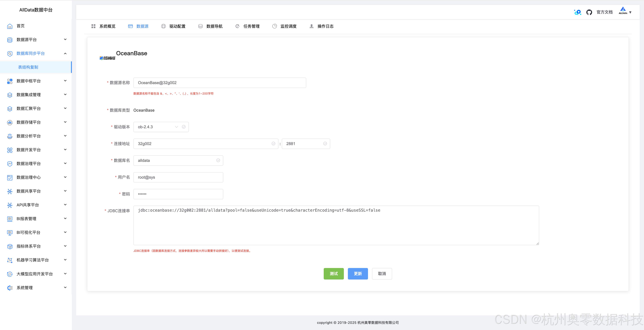Click the green 测试 button
The height and width of the screenshot is (330, 644).
click(x=333, y=274)
